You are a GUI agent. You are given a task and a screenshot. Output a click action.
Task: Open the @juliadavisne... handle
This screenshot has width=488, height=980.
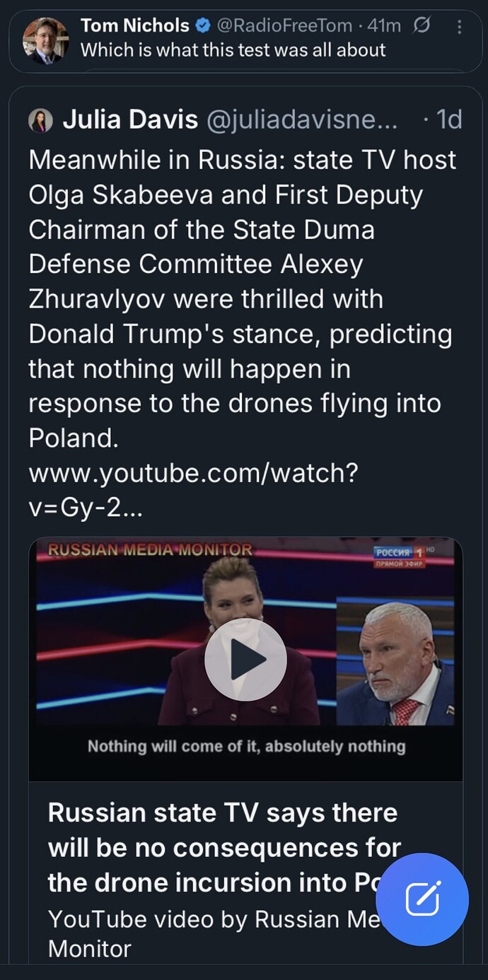click(x=302, y=120)
